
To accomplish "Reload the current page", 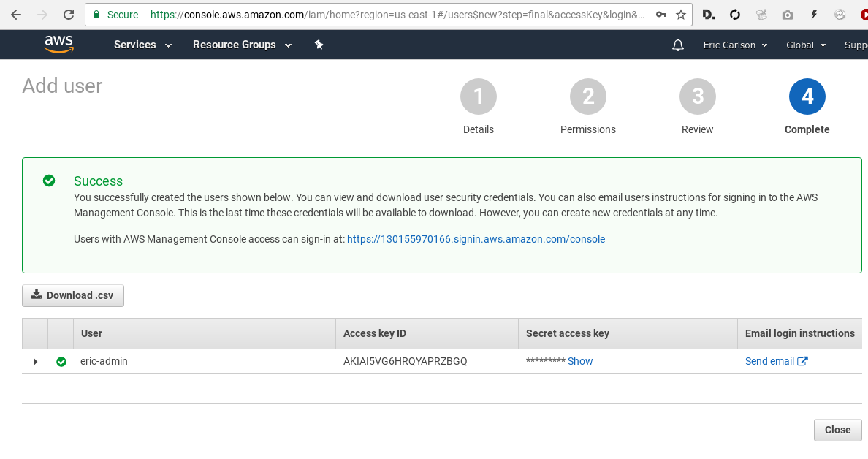I will (x=69, y=15).
